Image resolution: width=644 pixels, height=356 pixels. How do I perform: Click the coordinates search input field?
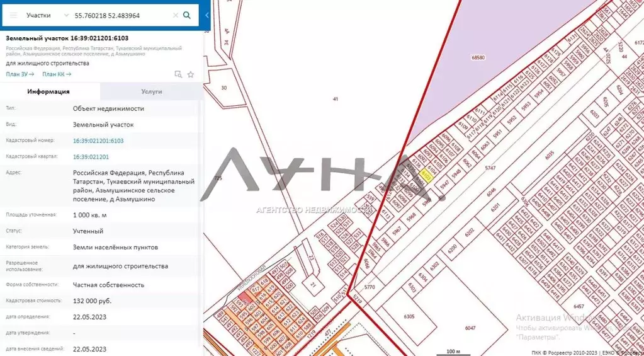click(120, 15)
